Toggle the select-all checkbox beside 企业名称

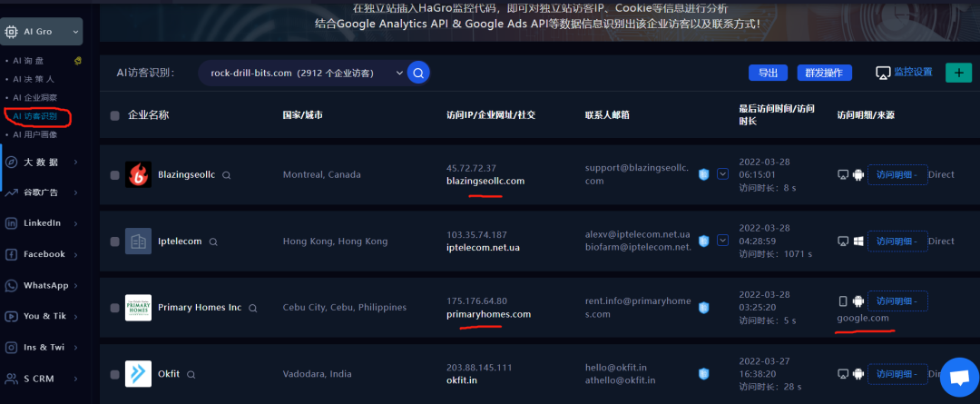click(x=114, y=115)
